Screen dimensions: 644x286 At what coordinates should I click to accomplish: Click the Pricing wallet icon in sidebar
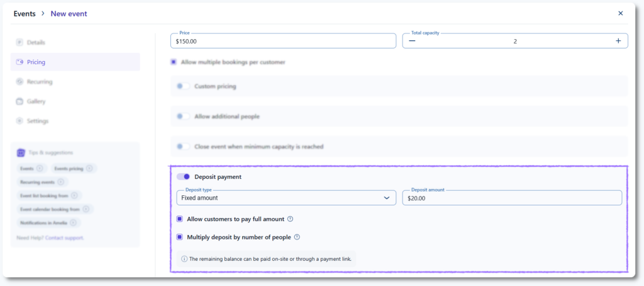(x=20, y=62)
